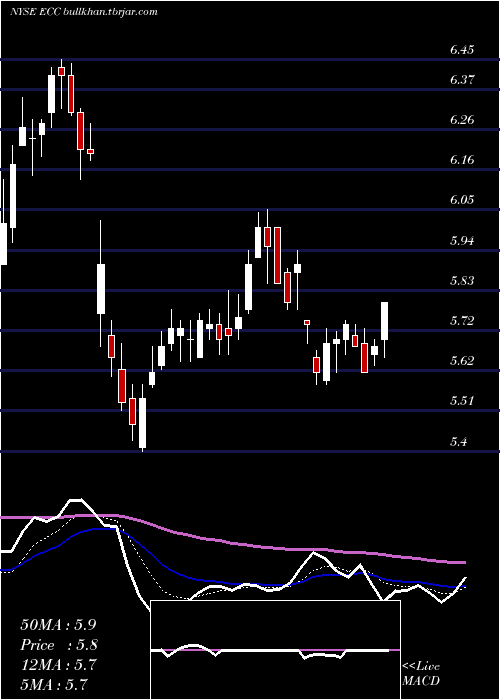
Task: Click the 5.51 price level label
Action: coord(462,400)
